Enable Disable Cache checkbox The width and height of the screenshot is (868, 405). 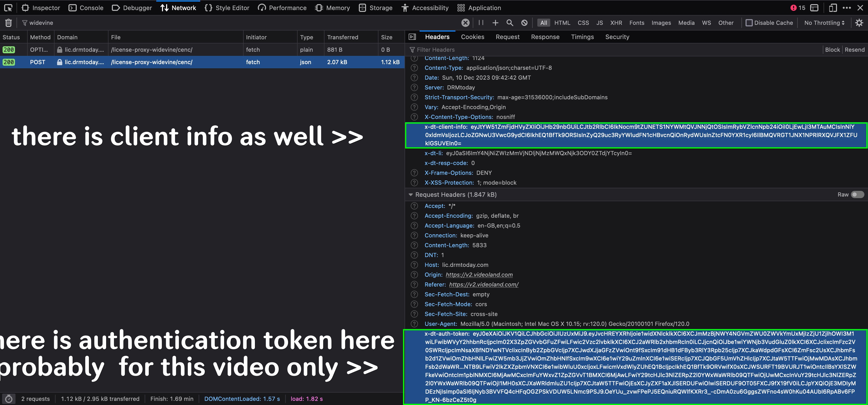tap(749, 22)
